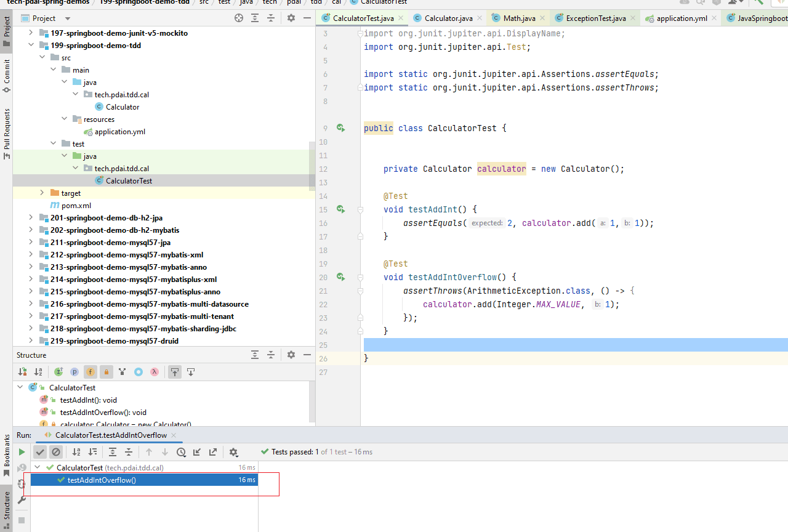Click sort alphabetically in Structure panel
Viewport: 788px width, 532px height.
pos(38,372)
